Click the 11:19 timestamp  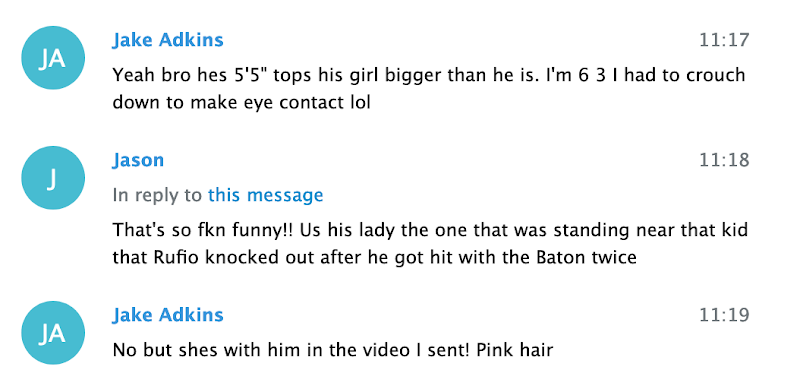coord(724,315)
